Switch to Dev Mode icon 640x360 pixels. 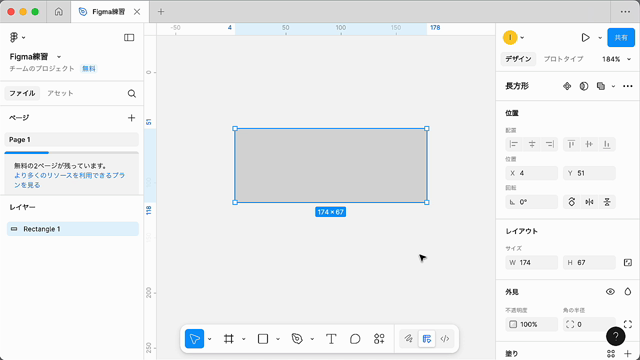point(445,339)
